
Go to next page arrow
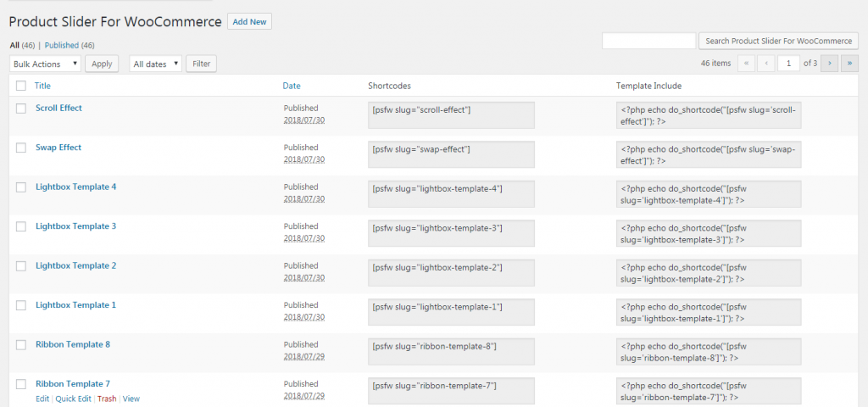829,64
